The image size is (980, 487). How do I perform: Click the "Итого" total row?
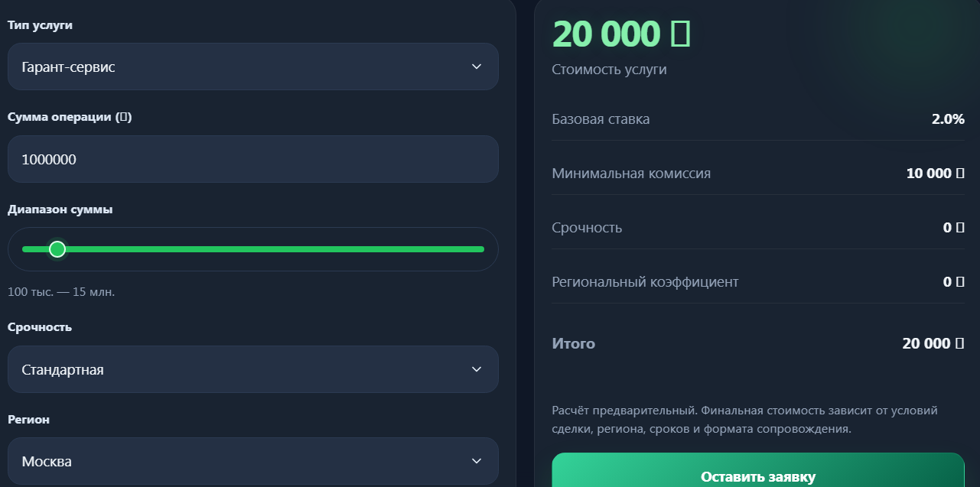pyautogui.click(x=757, y=343)
